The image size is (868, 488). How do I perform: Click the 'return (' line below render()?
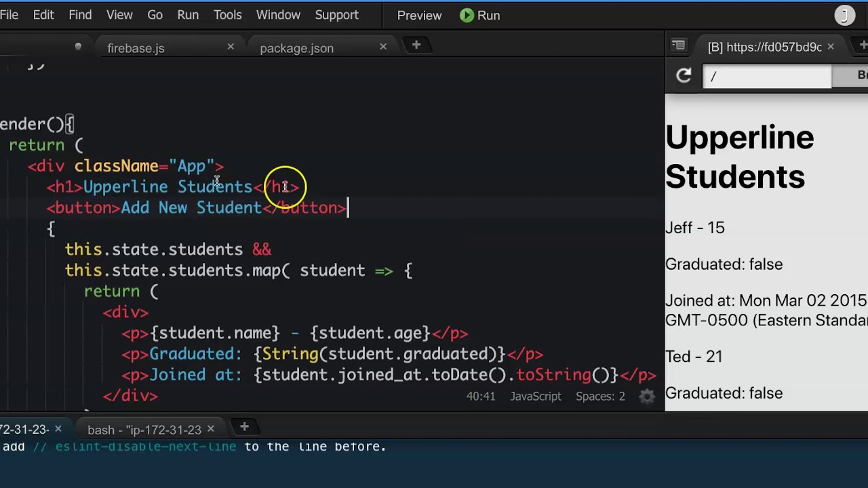tap(46, 145)
